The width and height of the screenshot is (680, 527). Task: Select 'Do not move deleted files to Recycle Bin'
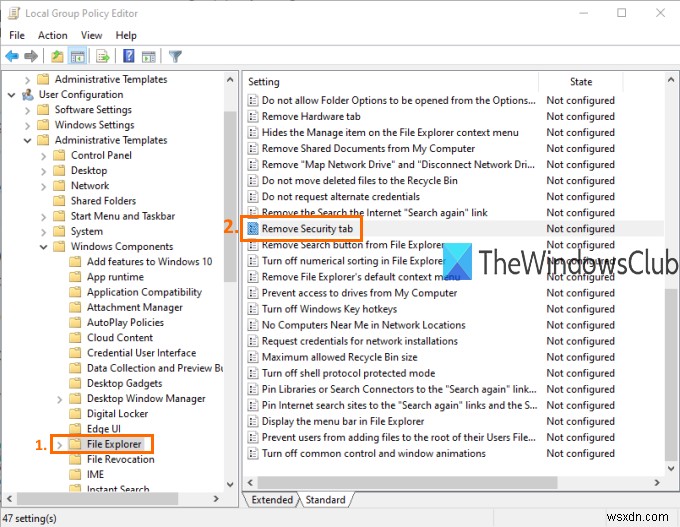click(x=360, y=180)
